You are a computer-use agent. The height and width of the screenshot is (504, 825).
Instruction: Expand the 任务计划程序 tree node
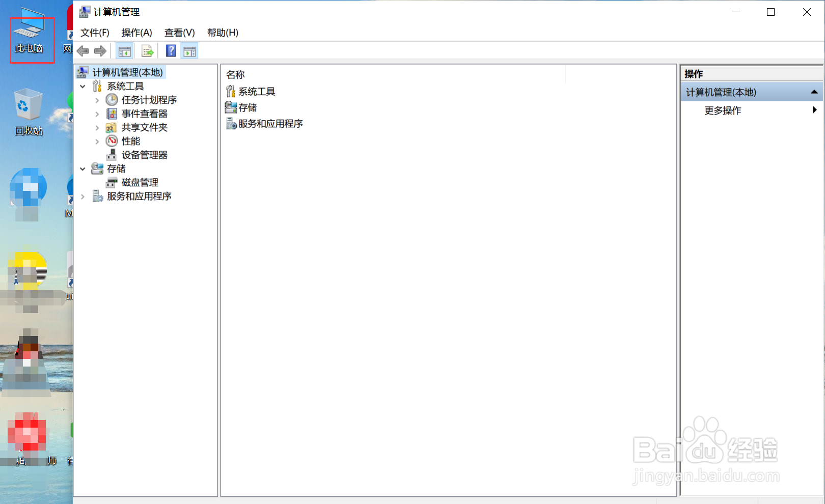[x=97, y=100]
